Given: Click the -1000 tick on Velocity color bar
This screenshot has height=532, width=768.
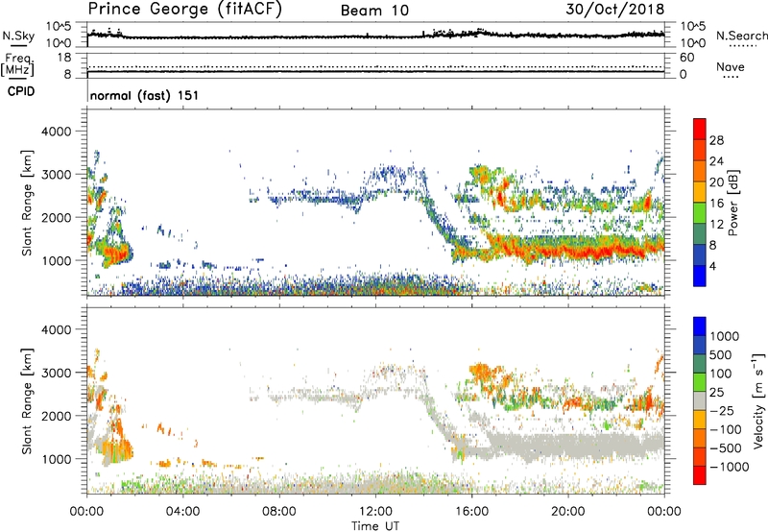Looking at the screenshot, I should (730, 467).
